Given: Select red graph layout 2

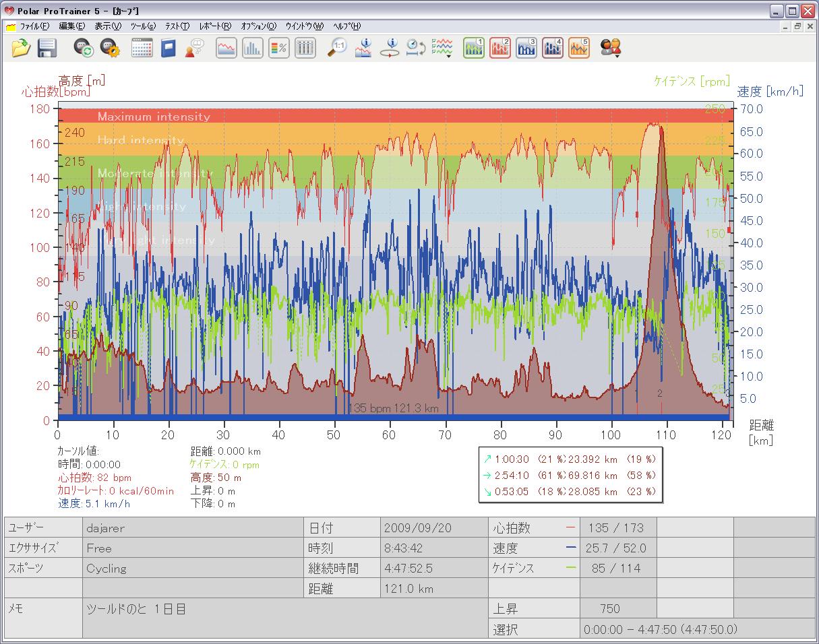Looking at the screenshot, I should click(x=500, y=48).
